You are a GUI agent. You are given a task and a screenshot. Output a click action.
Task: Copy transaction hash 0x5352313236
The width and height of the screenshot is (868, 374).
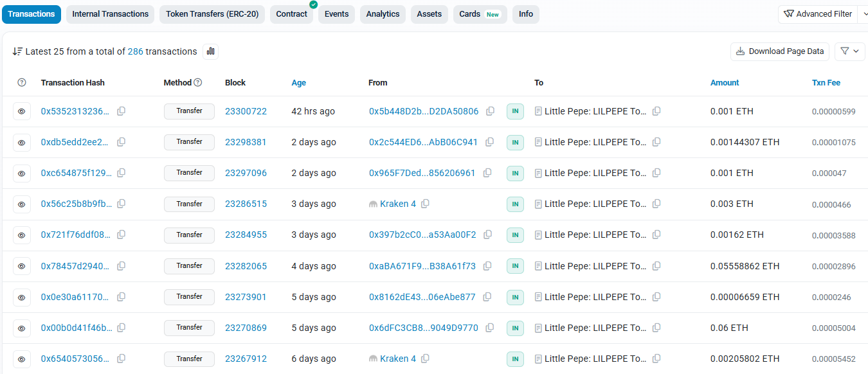121,111
